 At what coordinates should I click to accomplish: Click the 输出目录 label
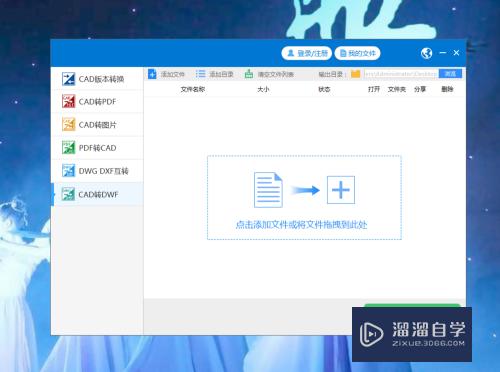(331, 74)
